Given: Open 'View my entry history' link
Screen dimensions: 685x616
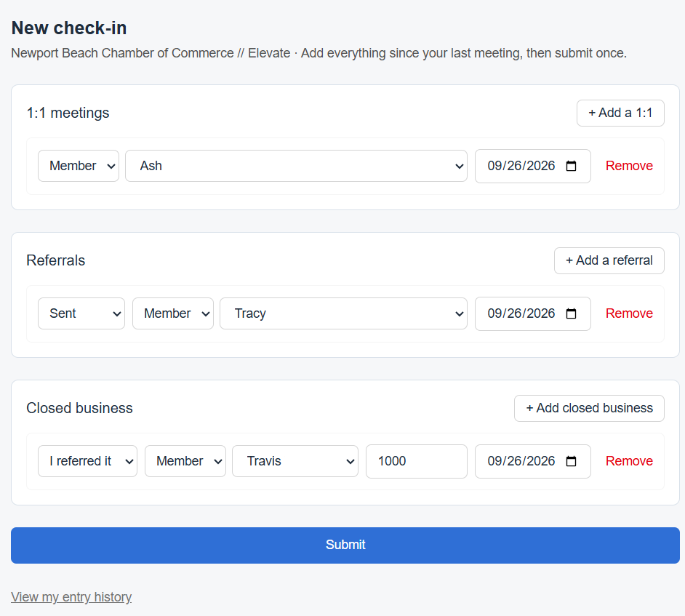Looking at the screenshot, I should coord(71,597).
